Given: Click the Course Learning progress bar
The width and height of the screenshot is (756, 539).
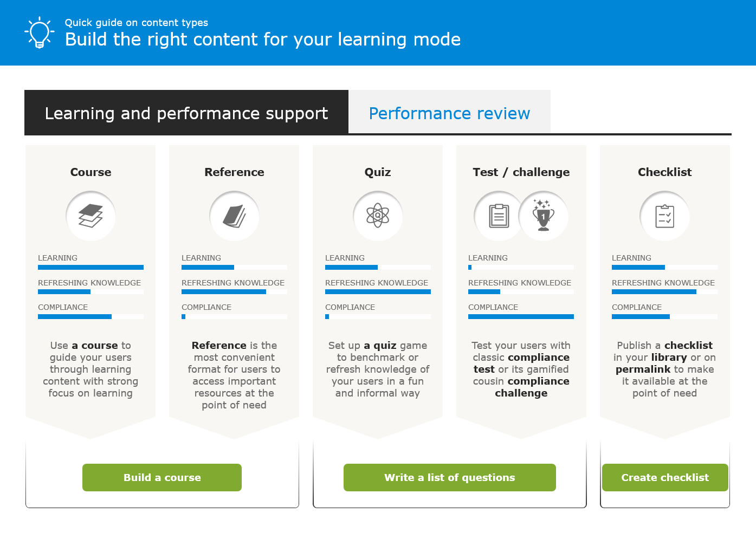Looking at the screenshot, I should (91, 267).
